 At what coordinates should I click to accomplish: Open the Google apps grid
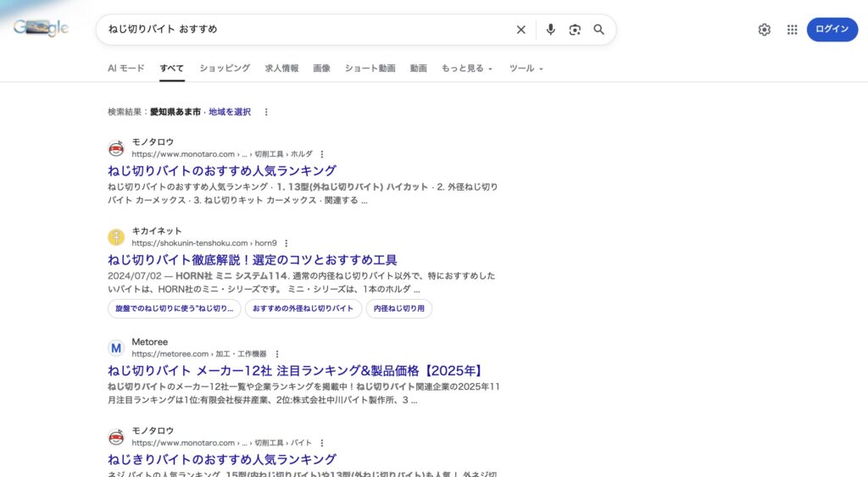point(792,30)
